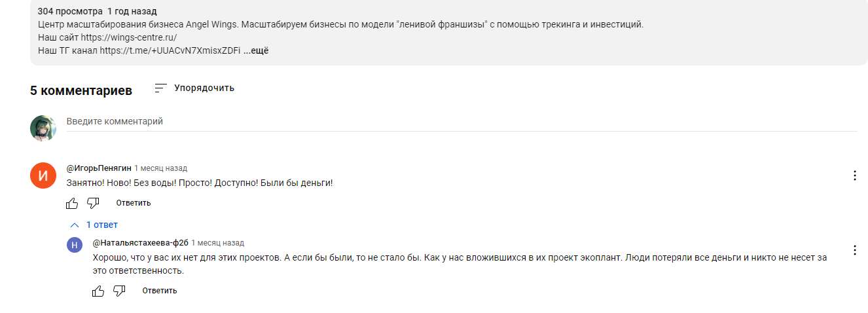This screenshot has height=313, width=868.
Task: Open three-dot menu for Натальястахеева's reply
Action: coord(854,250)
